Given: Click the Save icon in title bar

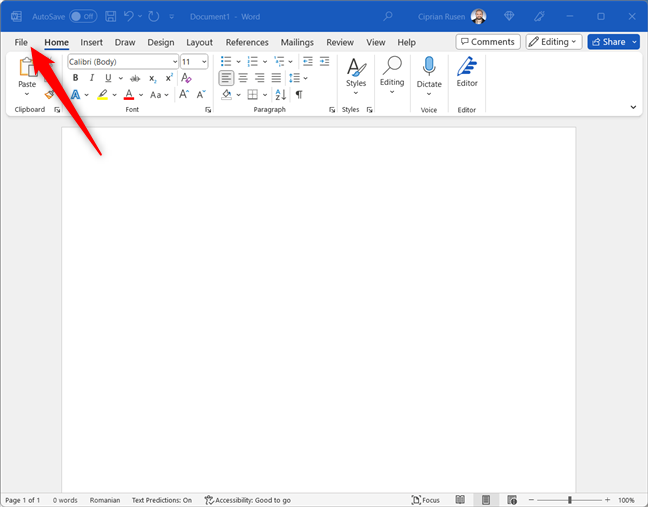Looking at the screenshot, I should point(110,17).
